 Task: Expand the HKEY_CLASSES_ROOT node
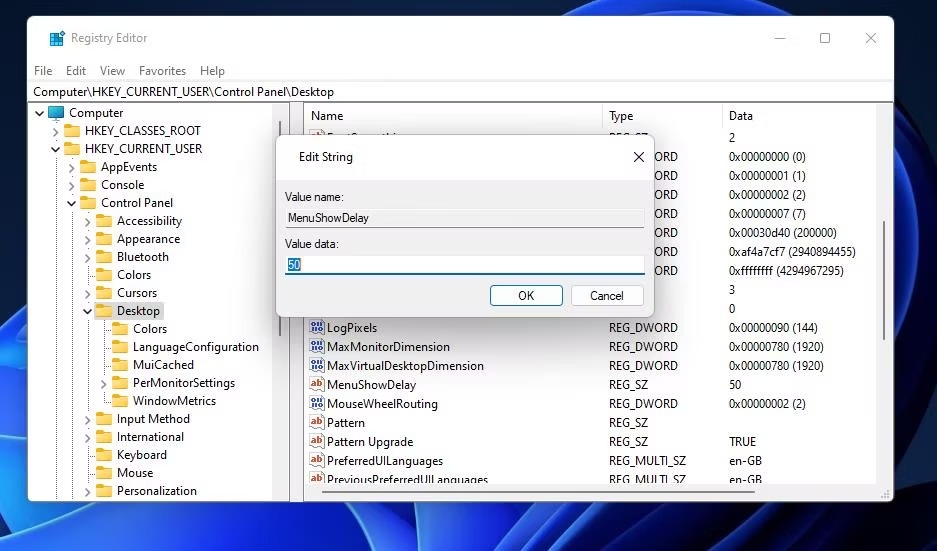click(56, 131)
